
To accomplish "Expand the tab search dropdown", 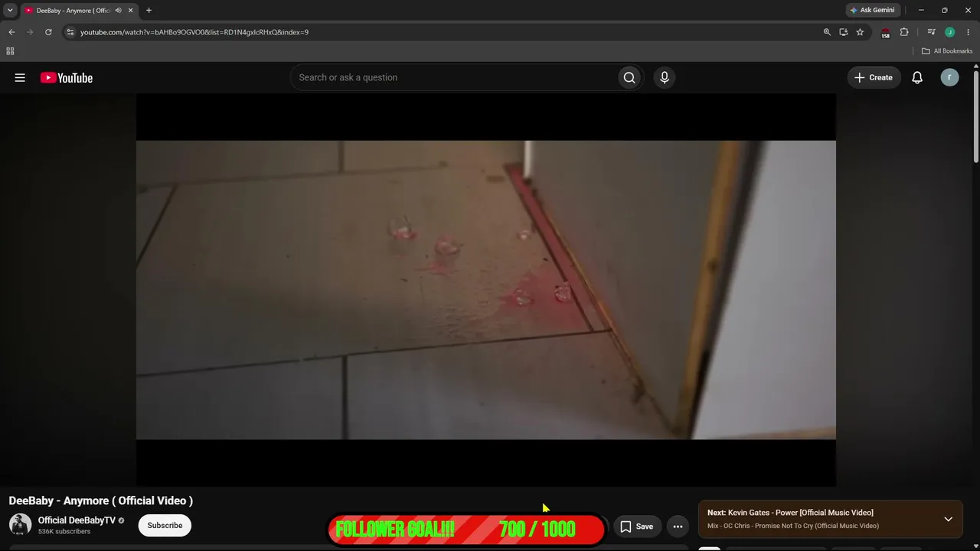I will pos(10,10).
